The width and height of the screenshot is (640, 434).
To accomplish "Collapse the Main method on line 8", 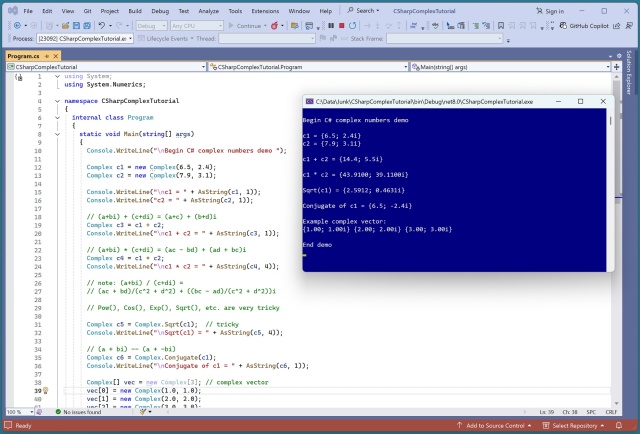I will tap(58, 134).
